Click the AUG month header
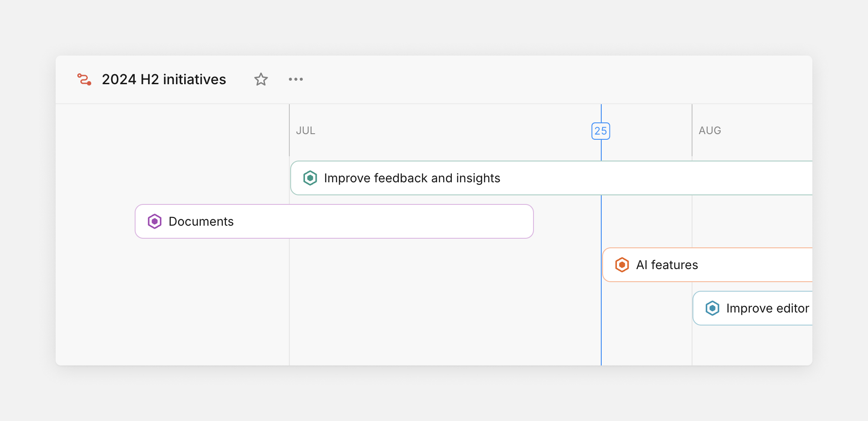The width and height of the screenshot is (868, 421). (709, 130)
